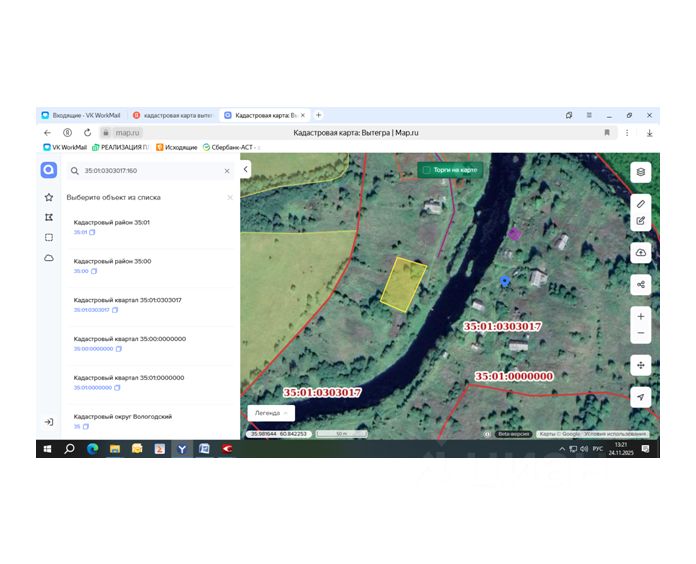
Task: Copy the quarter code 35:00:0000000
Action: coord(119,349)
